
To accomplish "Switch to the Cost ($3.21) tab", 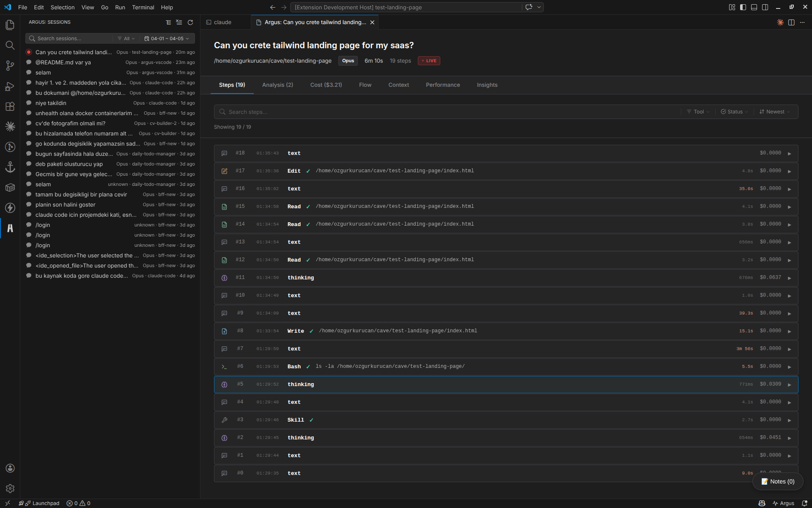I will point(326,85).
